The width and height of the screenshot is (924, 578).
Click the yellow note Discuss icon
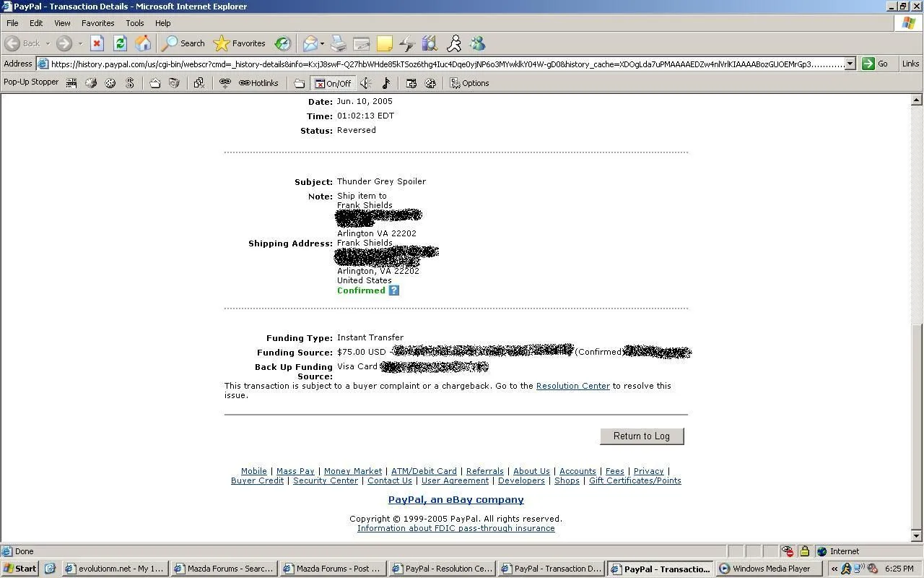point(385,43)
